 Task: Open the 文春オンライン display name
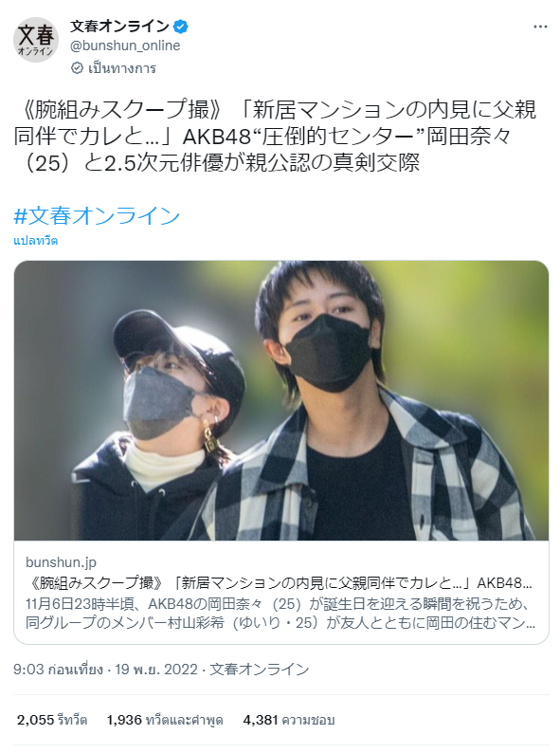pos(120,27)
